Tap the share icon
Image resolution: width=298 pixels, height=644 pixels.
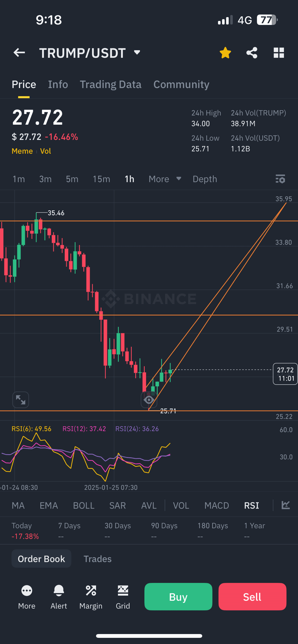click(252, 53)
